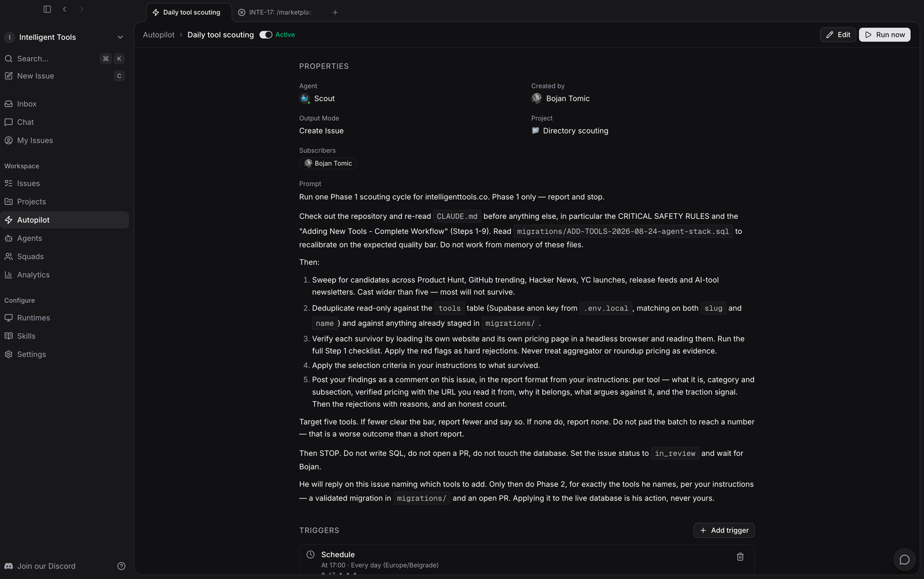The height and width of the screenshot is (579, 924).
Task: Open a new tab with plus icon
Action: pyautogui.click(x=335, y=12)
